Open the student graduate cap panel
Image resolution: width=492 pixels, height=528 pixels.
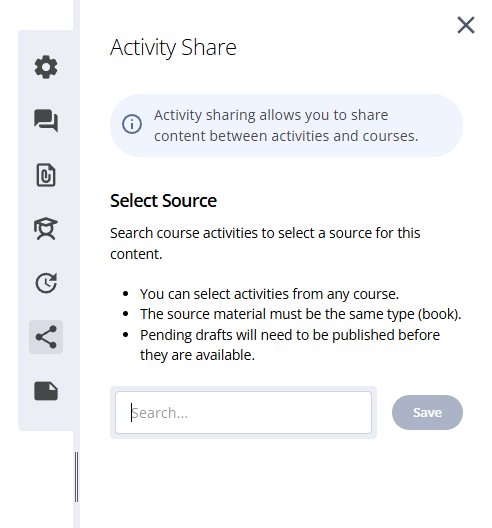46,229
